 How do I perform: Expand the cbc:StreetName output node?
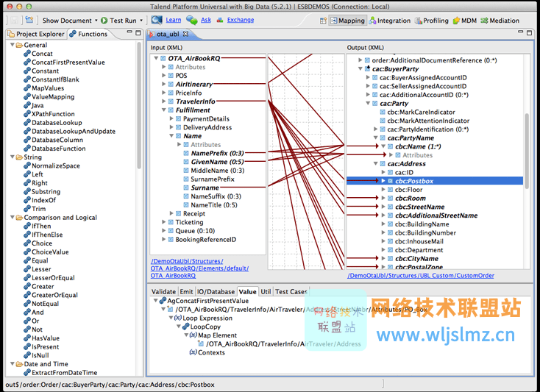[x=383, y=207]
